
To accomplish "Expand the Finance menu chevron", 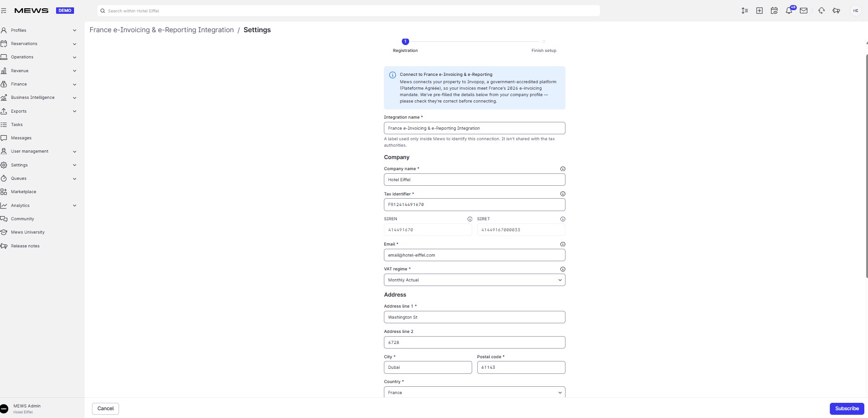I will pos(74,84).
